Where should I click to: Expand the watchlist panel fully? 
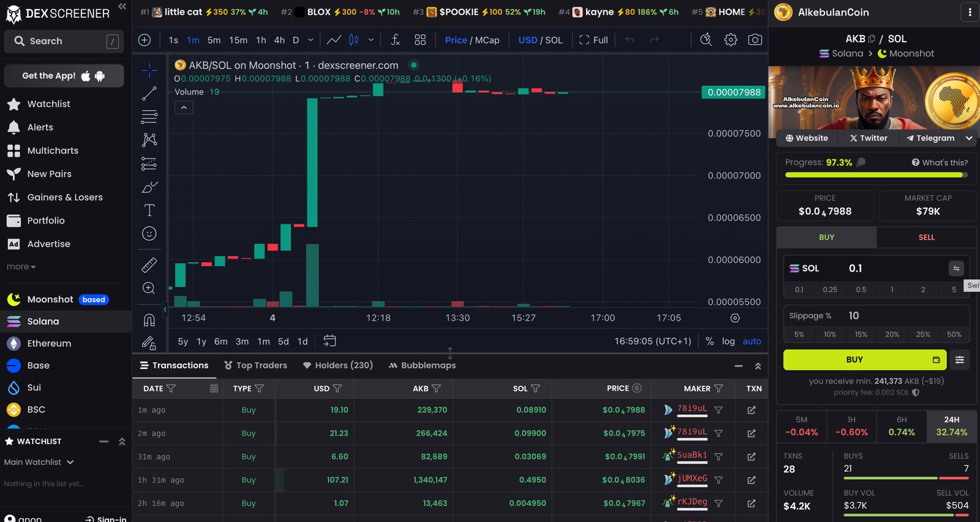pos(122,441)
